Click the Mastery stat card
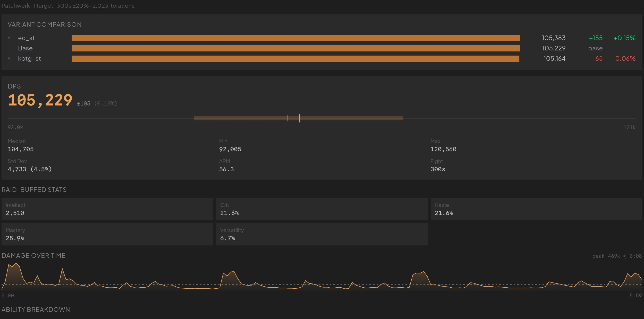This screenshot has width=644, height=319. [107, 234]
